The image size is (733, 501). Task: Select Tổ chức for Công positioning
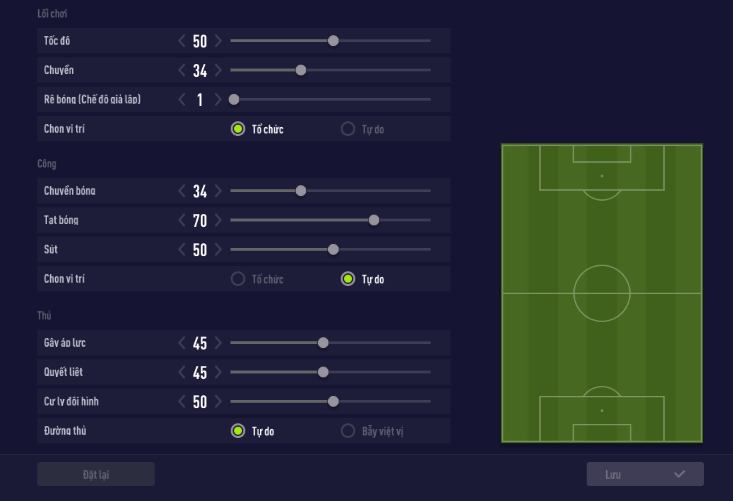(x=238, y=279)
